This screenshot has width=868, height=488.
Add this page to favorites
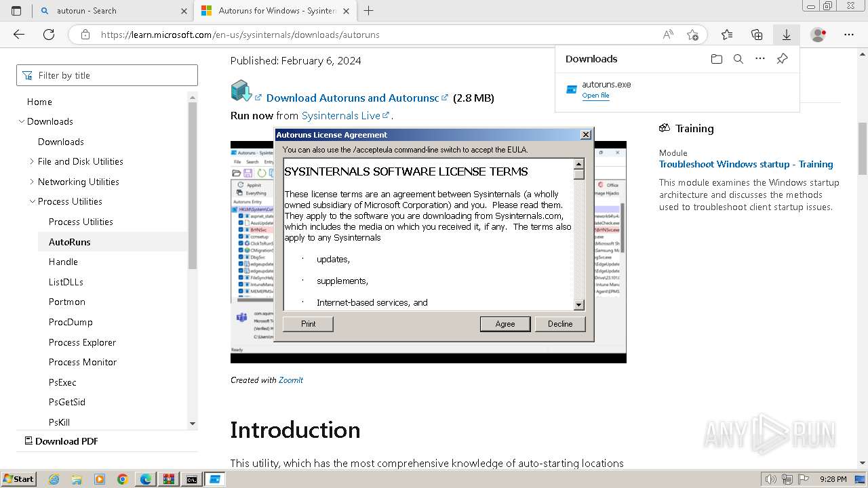pos(692,35)
